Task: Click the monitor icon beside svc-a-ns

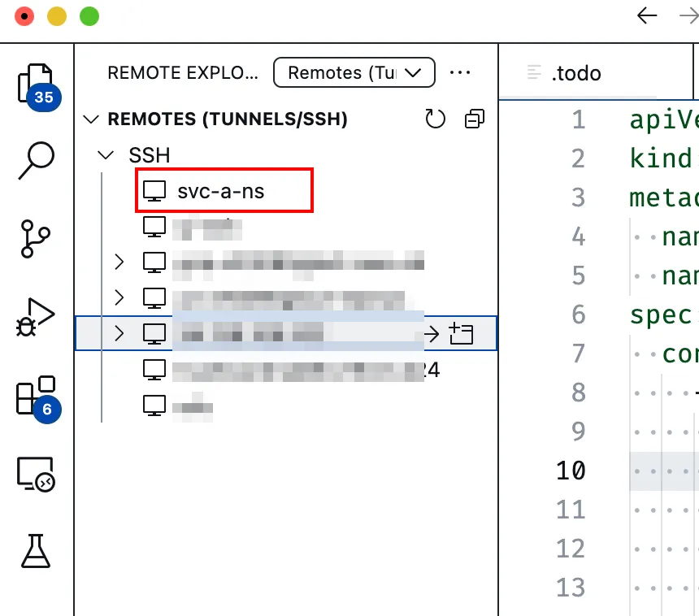Action: [x=154, y=191]
